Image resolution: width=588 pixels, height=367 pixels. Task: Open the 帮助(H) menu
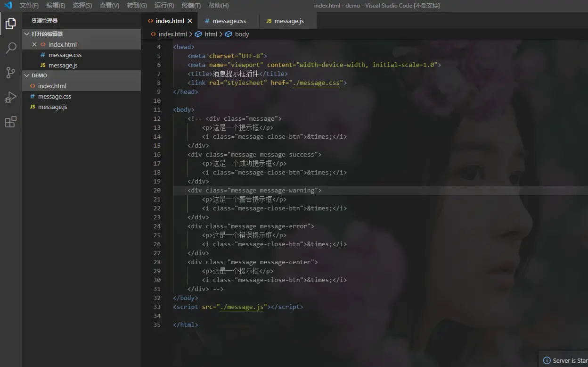tap(218, 5)
